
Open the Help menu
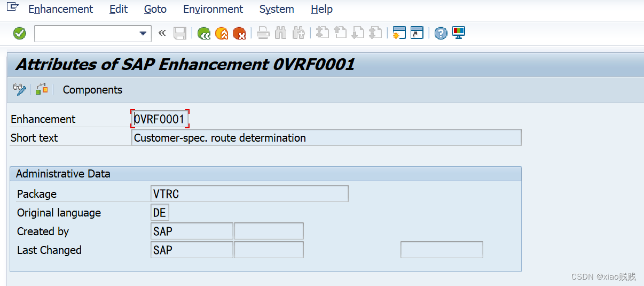321,9
